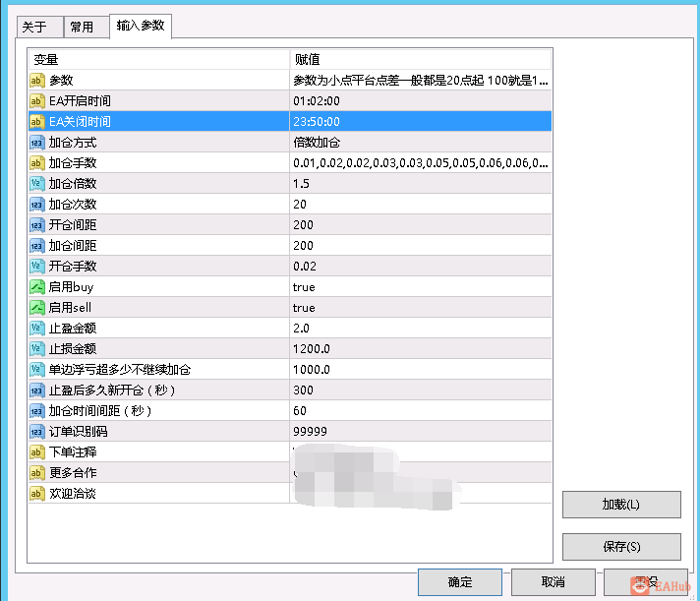Click the string icon beside 参数
This screenshot has height=601, width=700.
click(37, 81)
